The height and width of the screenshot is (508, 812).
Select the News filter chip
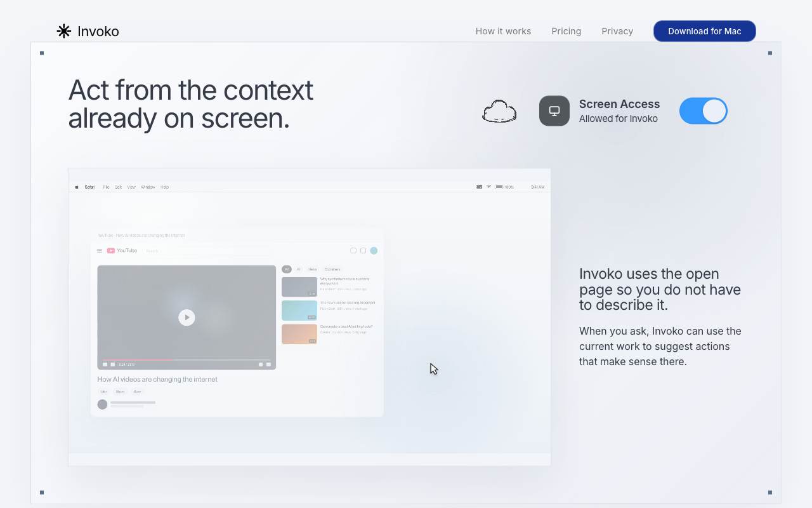tap(313, 269)
